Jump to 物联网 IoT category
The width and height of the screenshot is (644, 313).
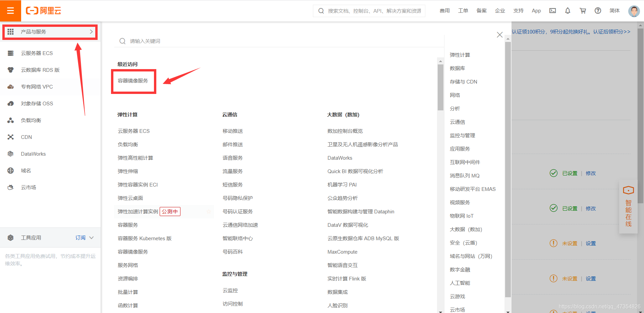point(462,216)
